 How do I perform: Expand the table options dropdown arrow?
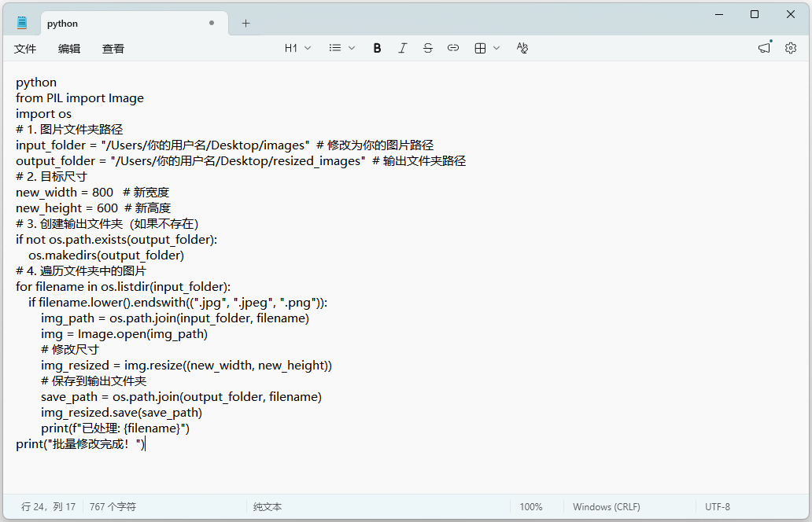pyautogui.click(x=496, y=48)
